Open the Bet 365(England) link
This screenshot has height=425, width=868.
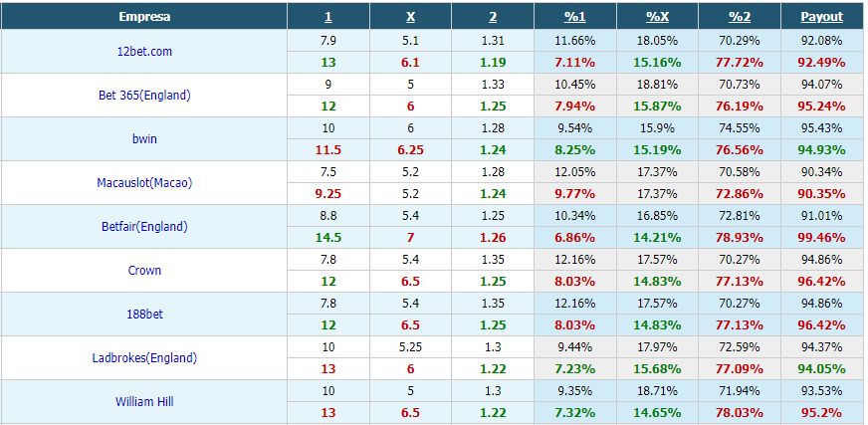coord(144,96)
